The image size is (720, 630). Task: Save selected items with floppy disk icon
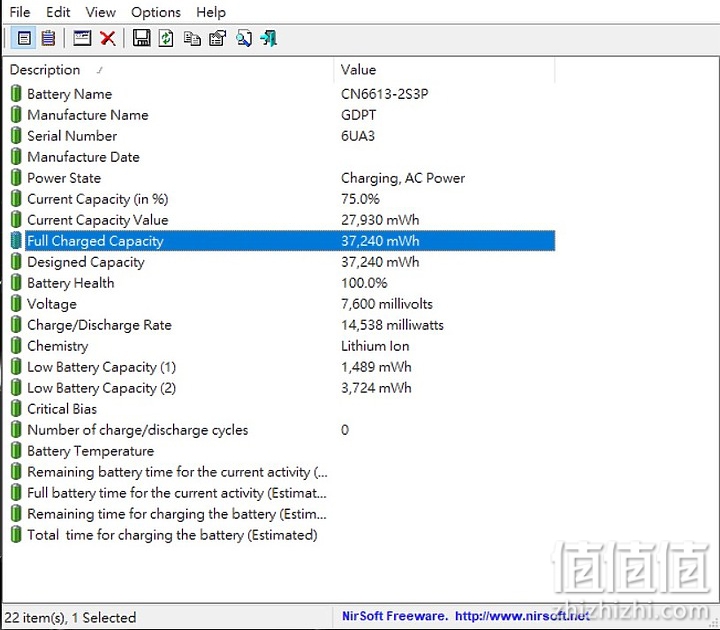pyautogui.click(x=141, y=38)
